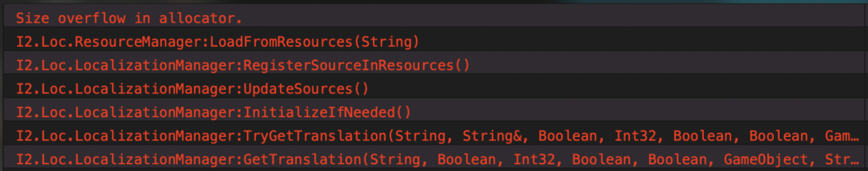
Task: Click LocalizationManager on the InitializeIfNeeded line
Action: [x=158, y=112]
